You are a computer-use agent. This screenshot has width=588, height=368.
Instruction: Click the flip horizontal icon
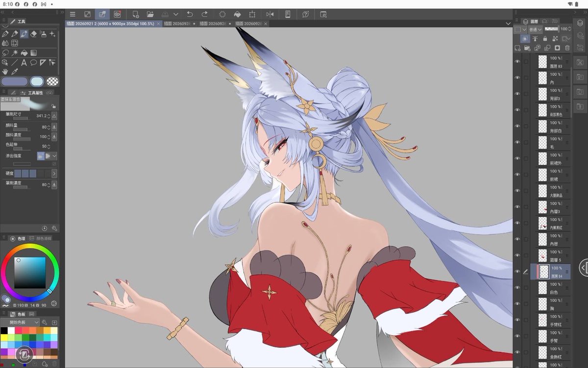click(269, 14)
